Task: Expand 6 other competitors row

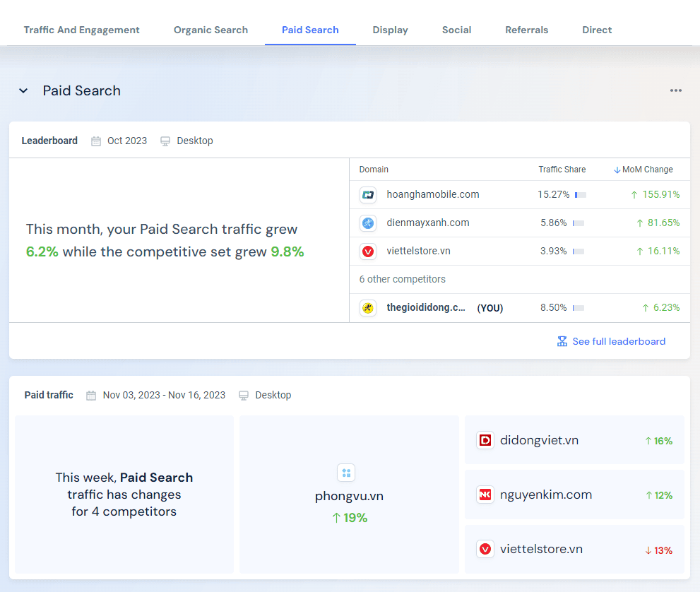Action: tap(520, 280)
